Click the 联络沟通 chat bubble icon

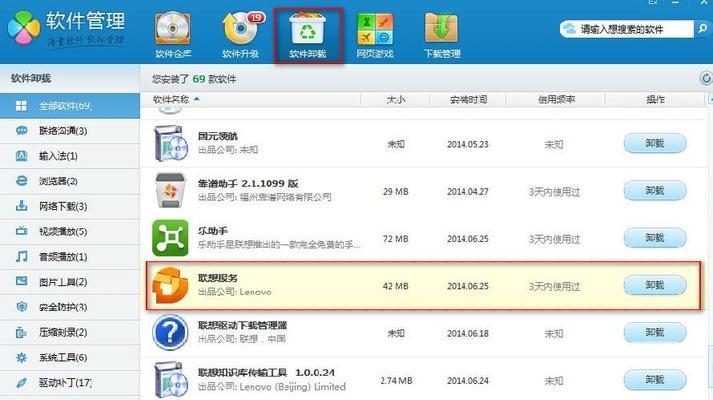21,131
